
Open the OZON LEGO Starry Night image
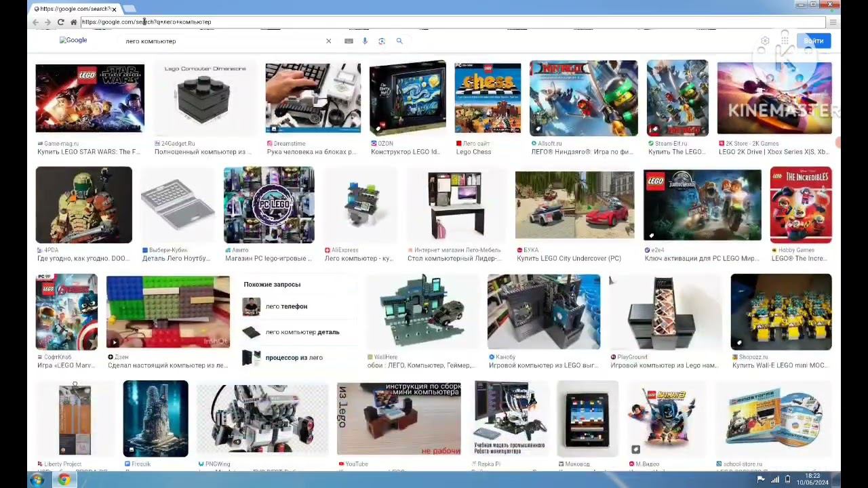point(408,98)
